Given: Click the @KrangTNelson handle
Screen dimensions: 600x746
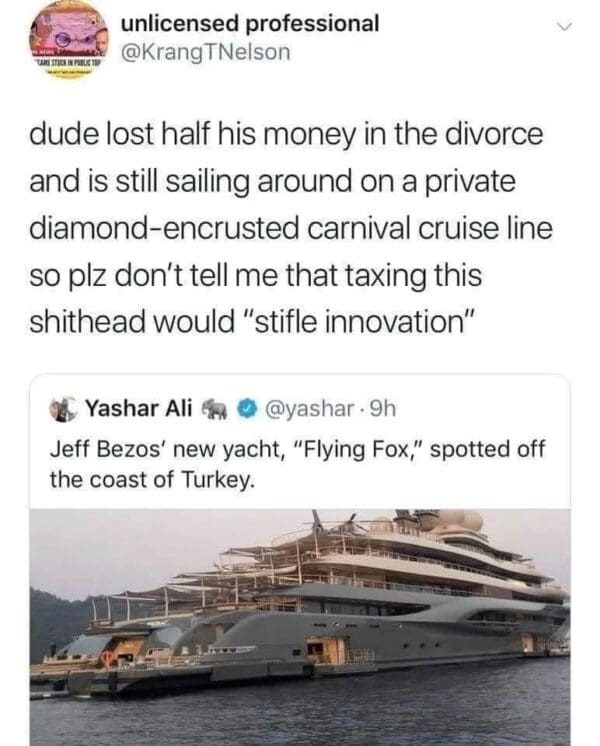Looking at the screenshot, I should [205, 52].
